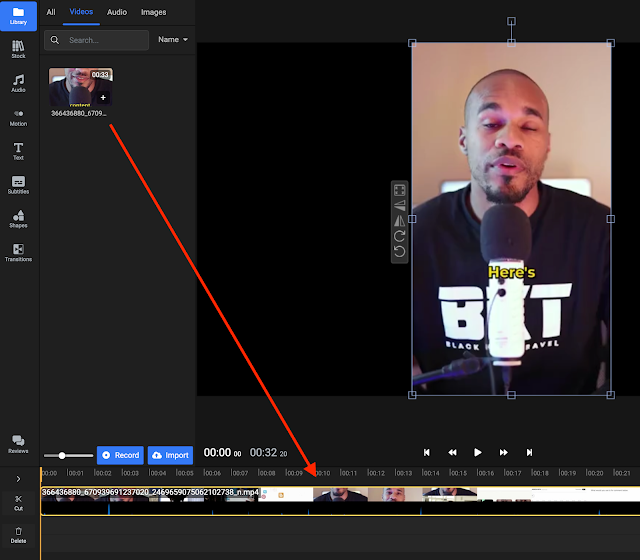Select the Videos tab
The image size is (640, 560).
81,12
